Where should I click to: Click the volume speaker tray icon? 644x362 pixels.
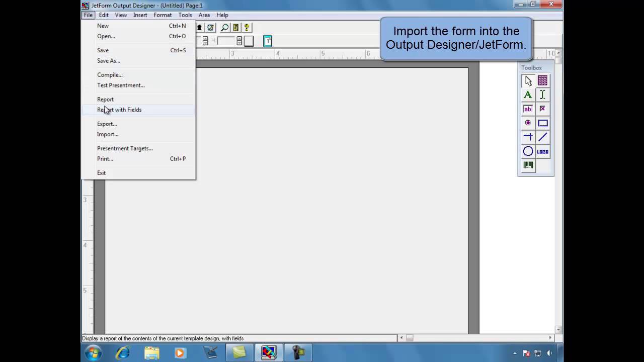tap(549, 353)
